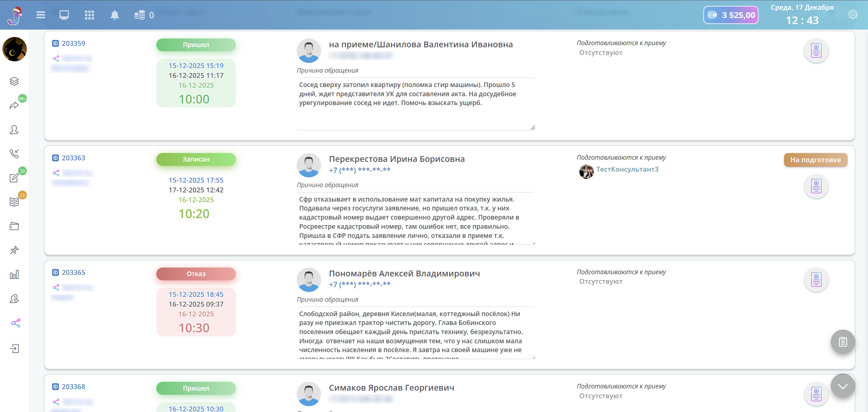Open the apps grid icon

(x=89, y=15)
